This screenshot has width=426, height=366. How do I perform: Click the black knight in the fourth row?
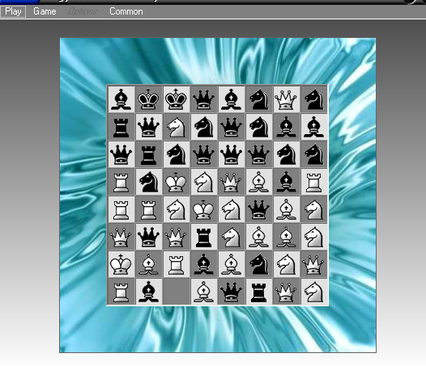pyautogui.click(x=148, y=182)
